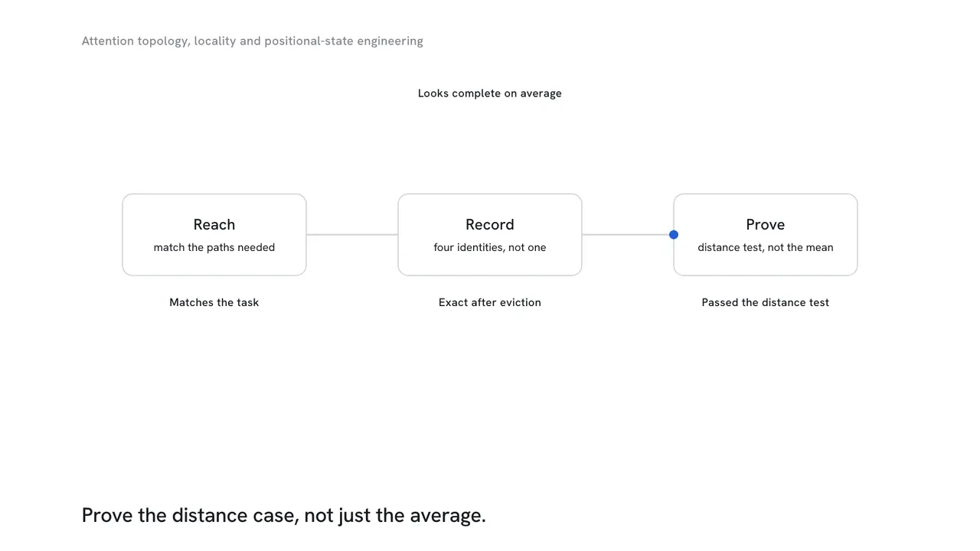Select 'four identities, not one' subtitle
The image size is (980, 551).
pos(490,247)
